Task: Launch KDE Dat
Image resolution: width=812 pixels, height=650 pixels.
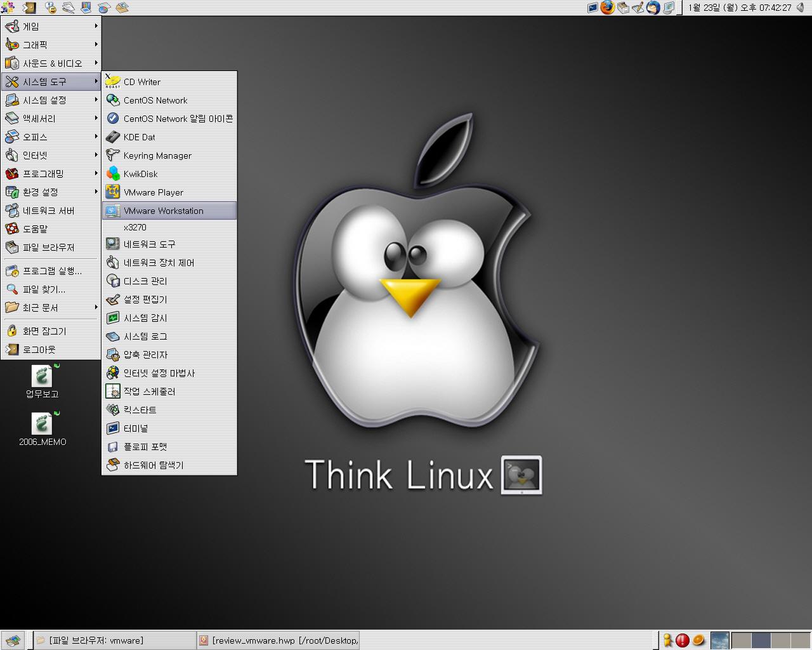Action: 169,136
